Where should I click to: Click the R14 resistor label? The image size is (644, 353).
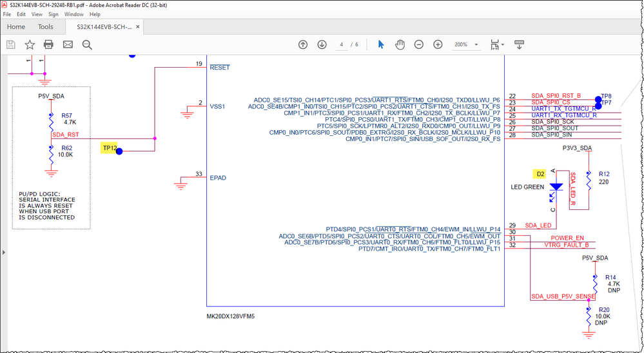pos(610,277)
